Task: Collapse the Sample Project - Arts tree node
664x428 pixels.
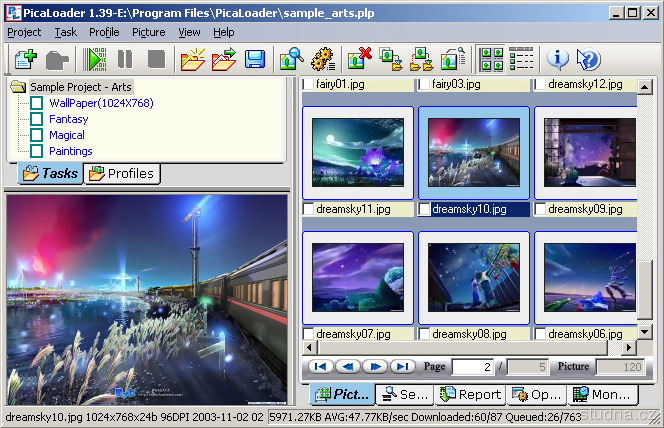Action: [x=18, y=87]
